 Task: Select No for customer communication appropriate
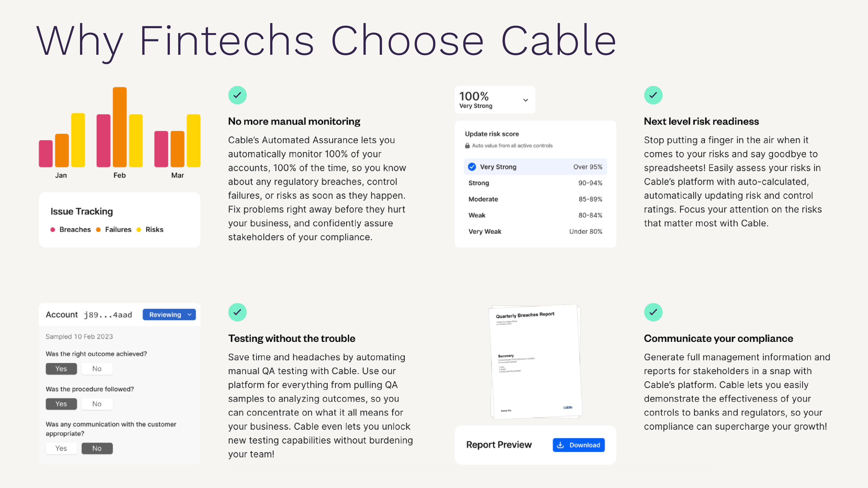pyautogui.click(x=97, y=448)
